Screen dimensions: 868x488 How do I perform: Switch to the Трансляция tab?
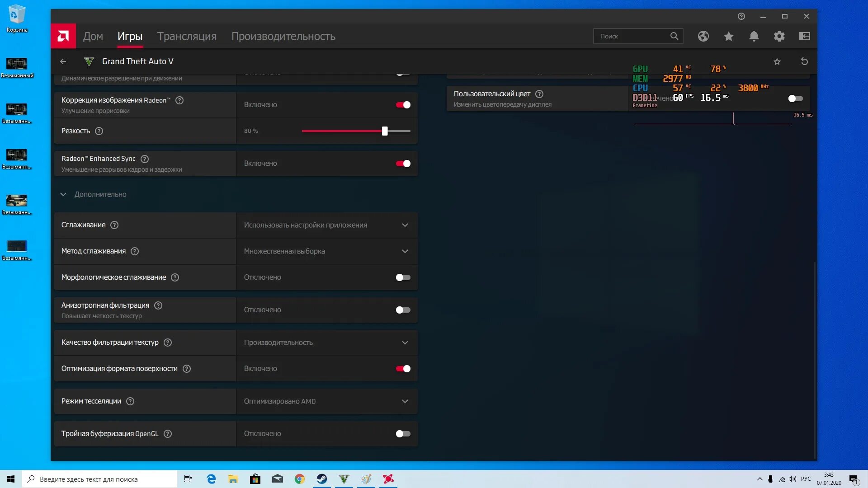(x=187, y=36)
